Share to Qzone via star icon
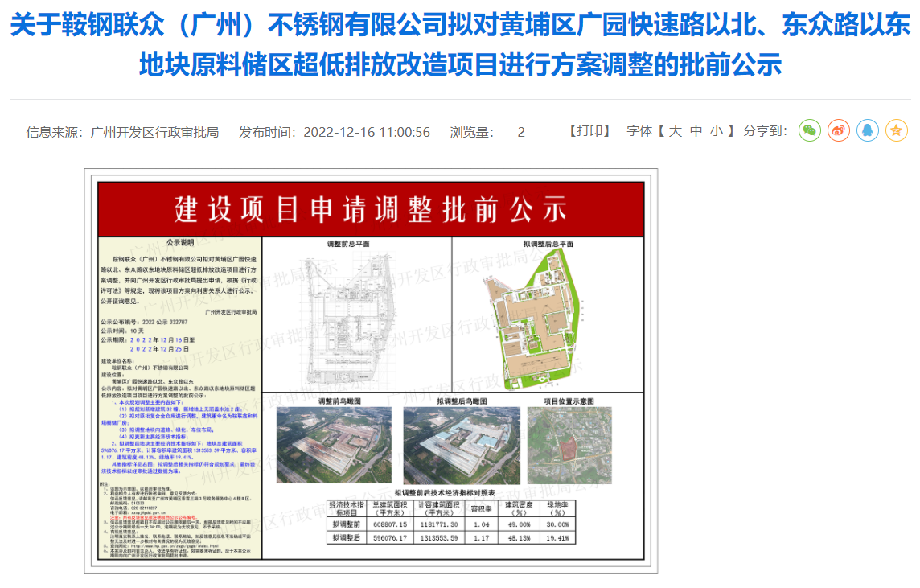 point(896,131)
